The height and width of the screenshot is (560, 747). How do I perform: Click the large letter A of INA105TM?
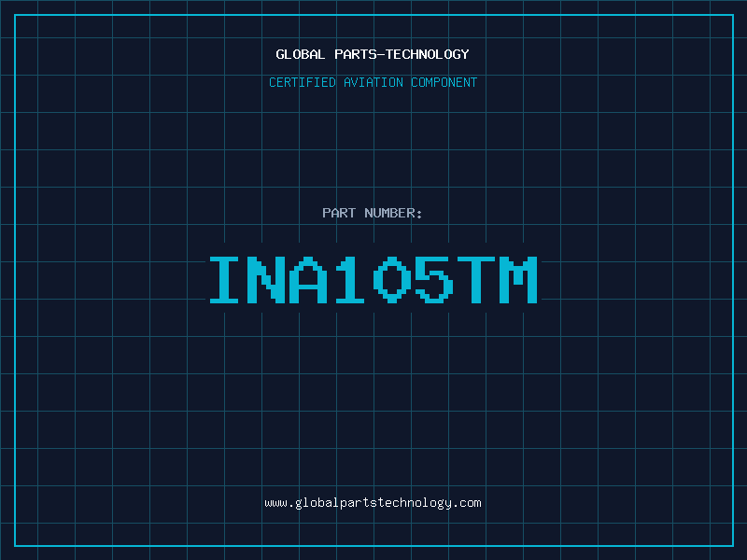pos(308,279)
